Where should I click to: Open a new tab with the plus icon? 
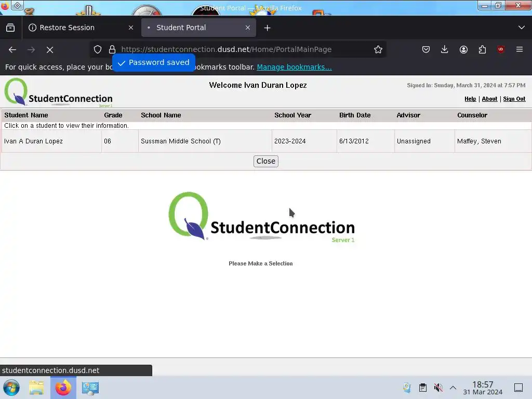tap(268, 28)
